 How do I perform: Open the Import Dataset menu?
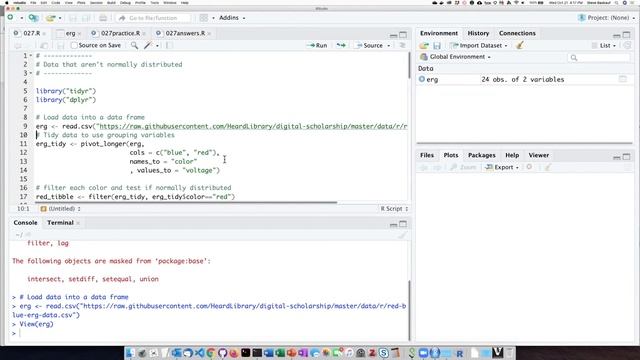479,45
